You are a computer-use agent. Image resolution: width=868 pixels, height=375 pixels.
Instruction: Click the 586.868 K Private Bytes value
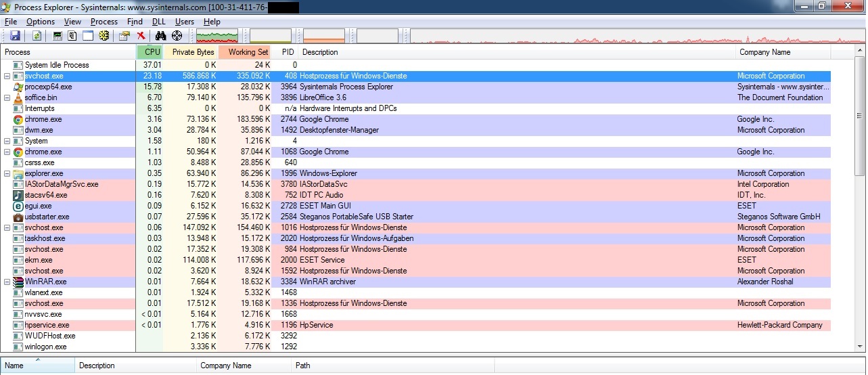[x=198, y=76]
